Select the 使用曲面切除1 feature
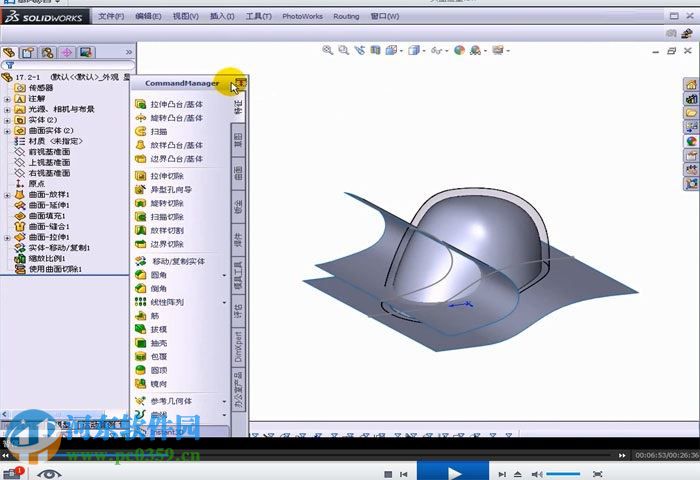 (x=48, y=269)
